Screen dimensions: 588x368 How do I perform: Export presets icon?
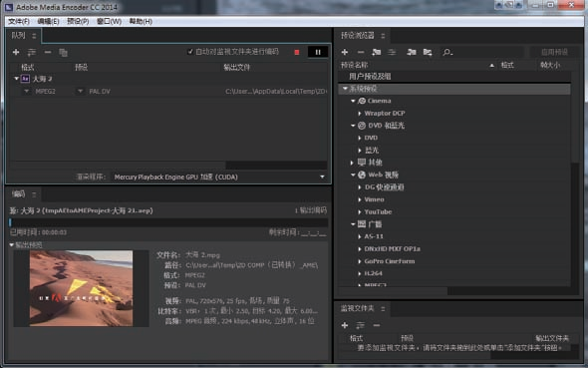428,52
